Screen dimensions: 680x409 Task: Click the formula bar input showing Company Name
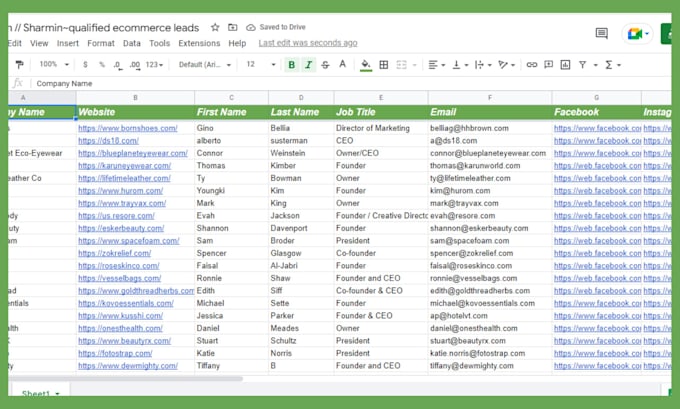(351, 83)
